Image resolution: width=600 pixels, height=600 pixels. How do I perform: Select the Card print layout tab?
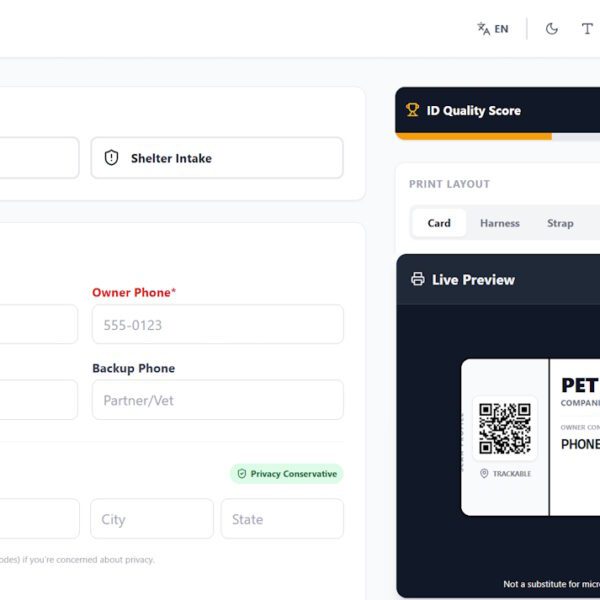[x=439, y=223]
